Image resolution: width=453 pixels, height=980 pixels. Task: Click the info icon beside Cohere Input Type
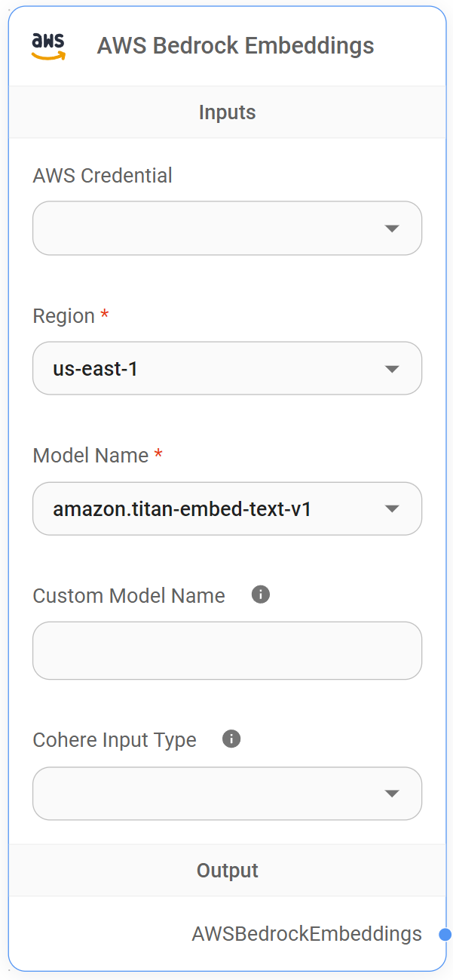231,739
